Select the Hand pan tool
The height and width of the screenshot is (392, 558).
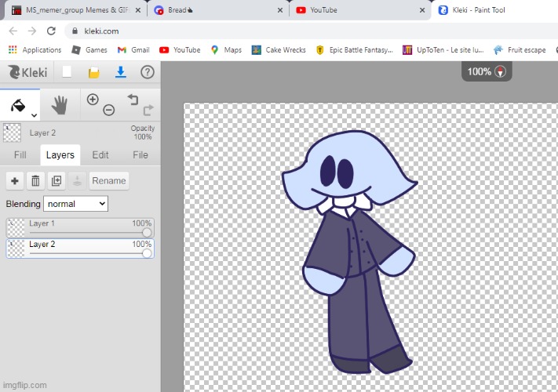pos(60,105)
